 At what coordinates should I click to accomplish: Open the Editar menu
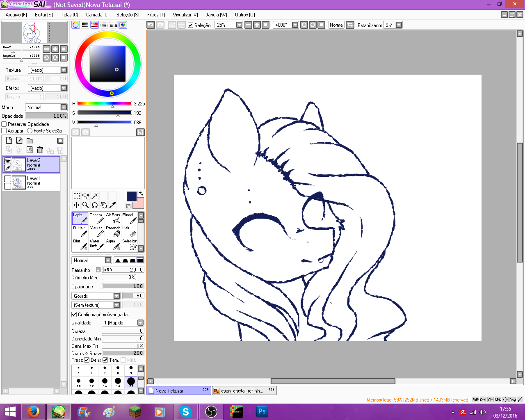(44, 15)
